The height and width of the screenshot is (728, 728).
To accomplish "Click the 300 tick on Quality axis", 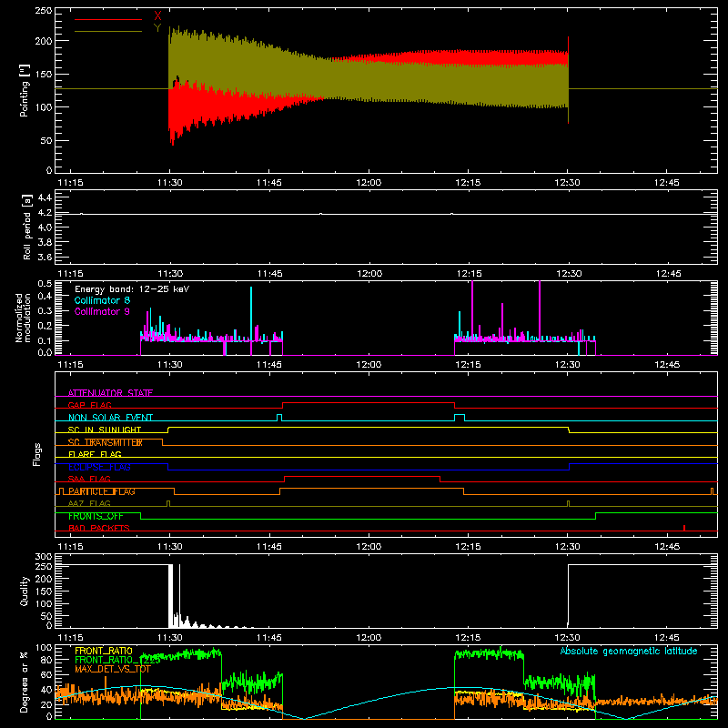I will 44,557.
